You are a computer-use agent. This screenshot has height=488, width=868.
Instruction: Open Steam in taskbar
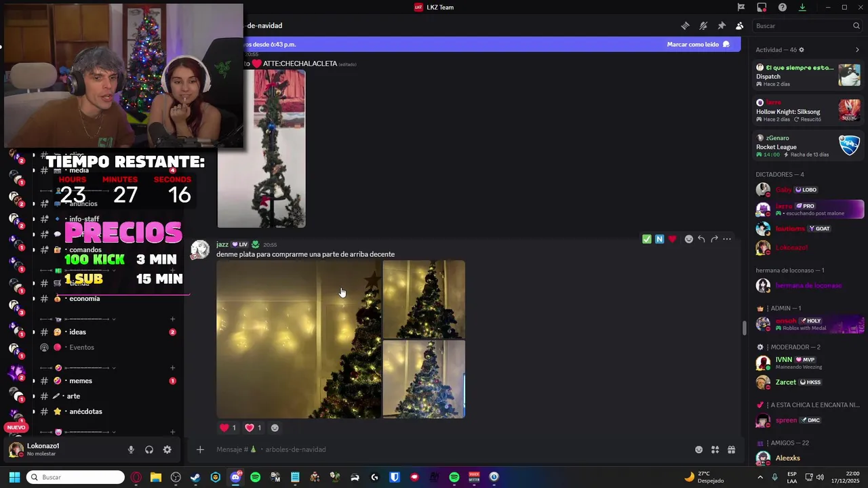tap(195, 477)
